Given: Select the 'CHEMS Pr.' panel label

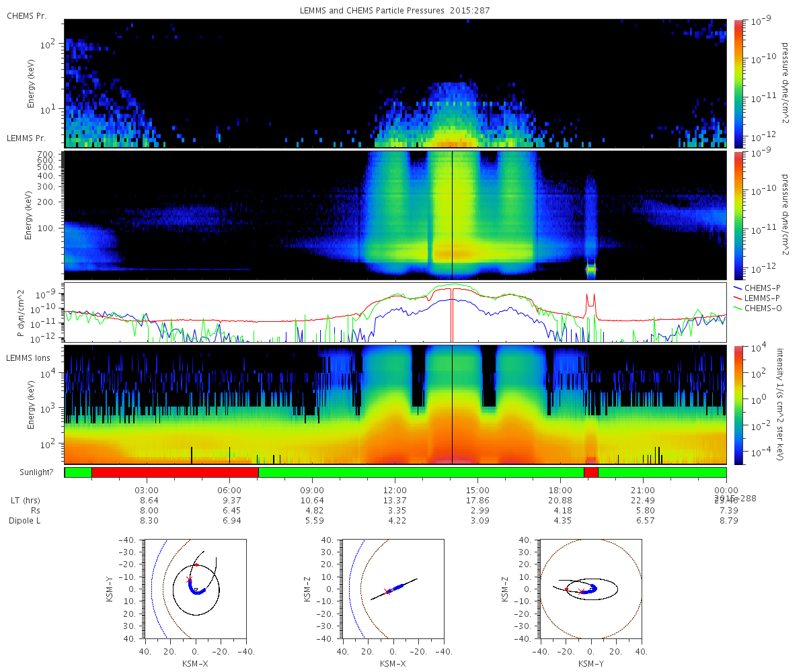Looking at the screenshot, I should [x=26, y=15].
